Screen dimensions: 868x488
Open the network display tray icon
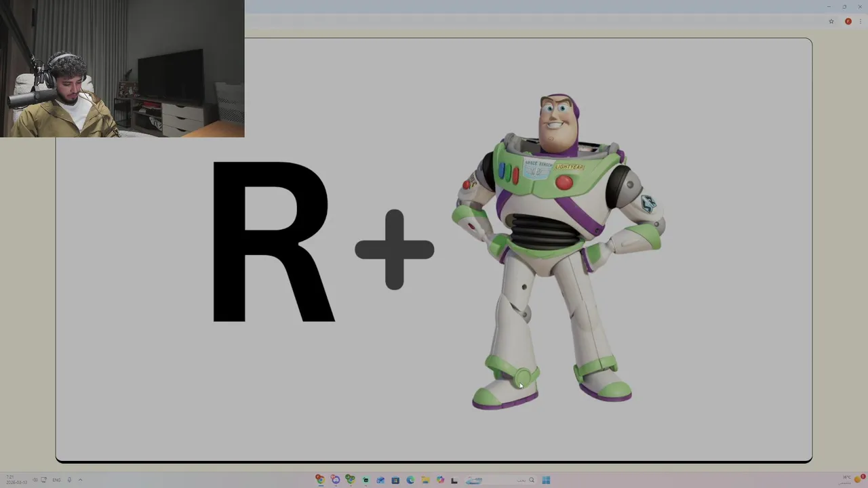click(44, 480)
